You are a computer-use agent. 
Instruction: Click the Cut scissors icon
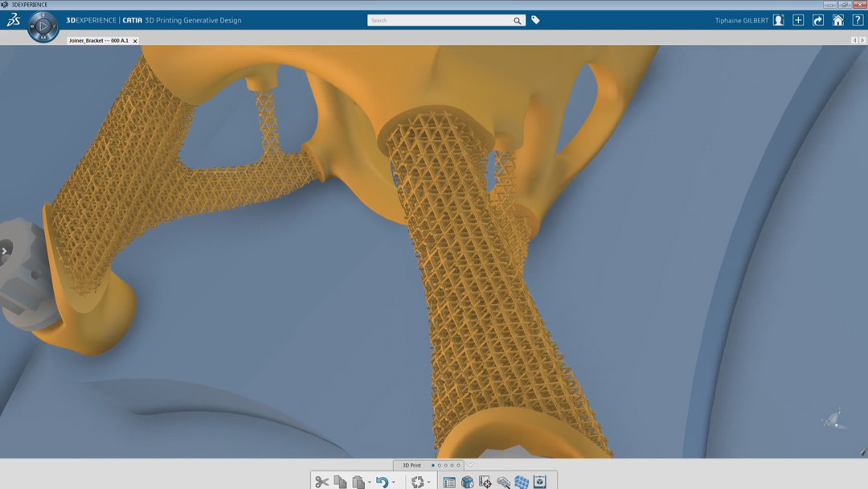[x=321, y=482]
